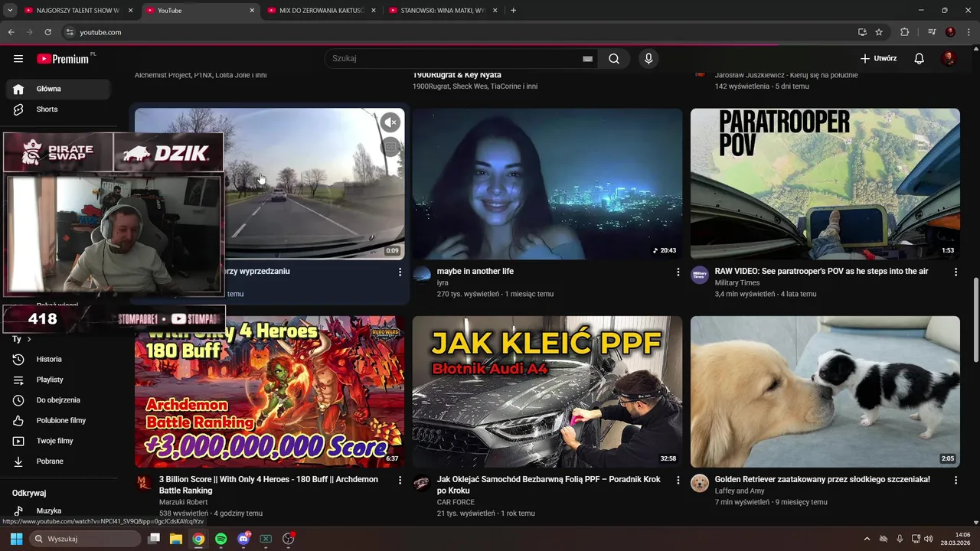Open Twoje filmy in sidebar

tap(58, 441)
